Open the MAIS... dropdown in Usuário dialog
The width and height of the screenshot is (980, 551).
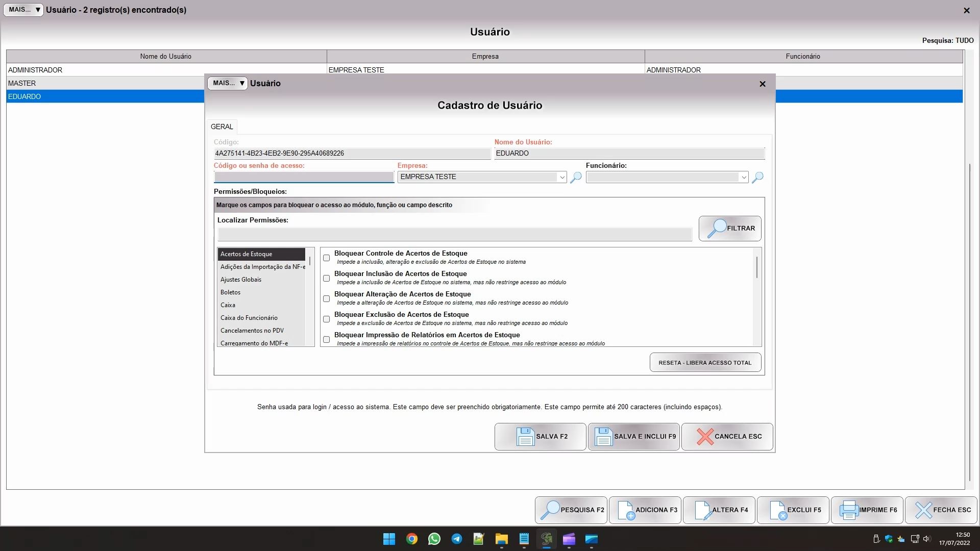(228, 83)
